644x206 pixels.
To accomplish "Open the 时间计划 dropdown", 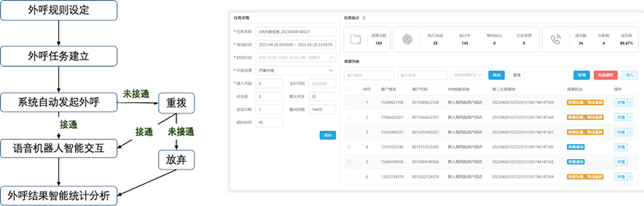I will click(296, 57).
